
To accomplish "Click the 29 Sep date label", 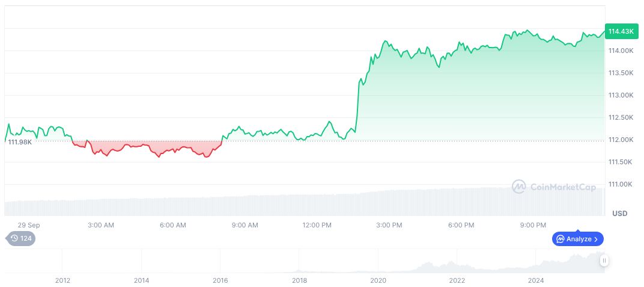I will 30,225.
